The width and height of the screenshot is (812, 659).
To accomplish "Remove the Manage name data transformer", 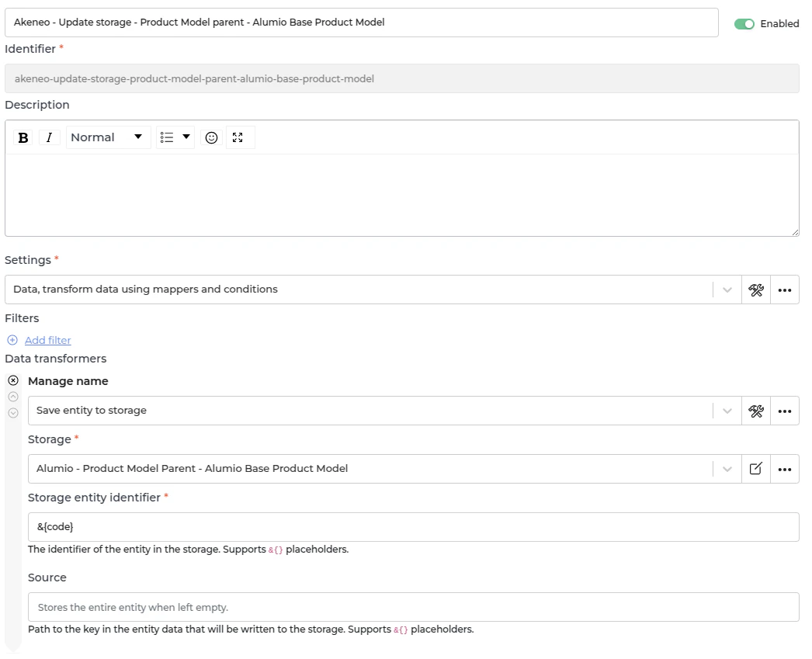I will (13, 380).
